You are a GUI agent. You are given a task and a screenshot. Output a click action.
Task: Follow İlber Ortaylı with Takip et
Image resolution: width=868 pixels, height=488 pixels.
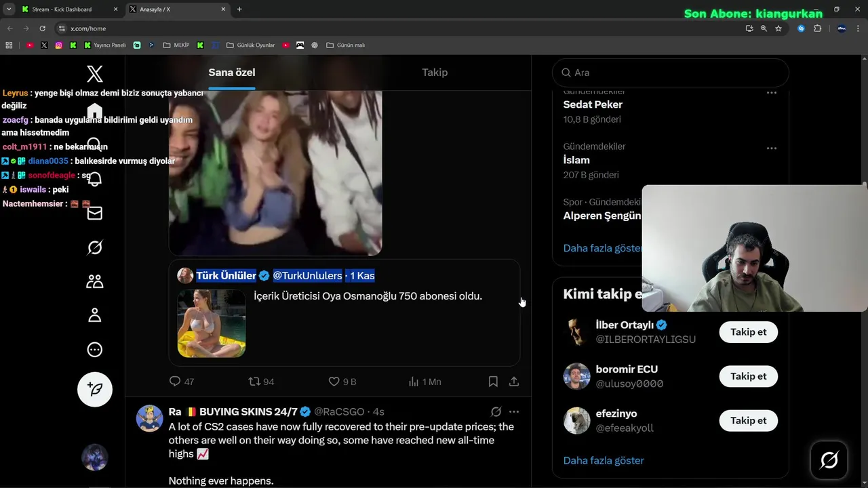(x=748, y=332)
